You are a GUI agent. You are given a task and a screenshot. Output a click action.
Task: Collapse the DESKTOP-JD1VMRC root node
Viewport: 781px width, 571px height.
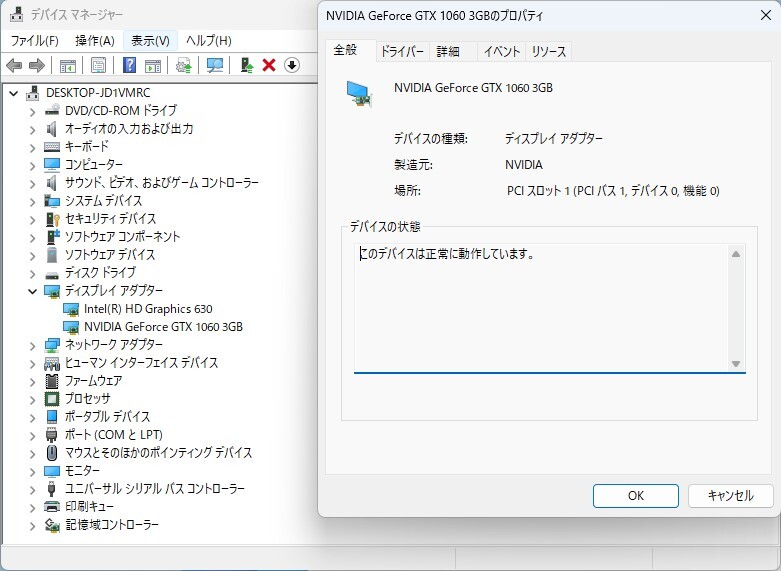pos(14,93)
